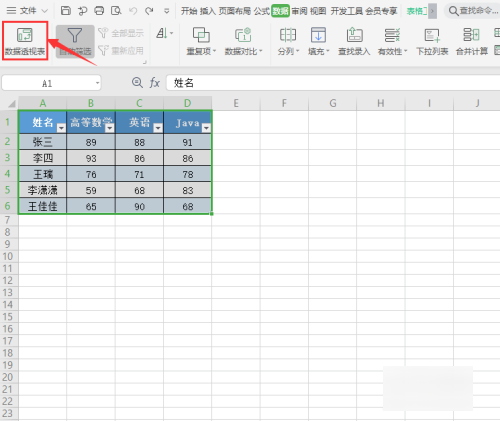Select the cell with value 59
Screen dimensions: 500x421
91,190
